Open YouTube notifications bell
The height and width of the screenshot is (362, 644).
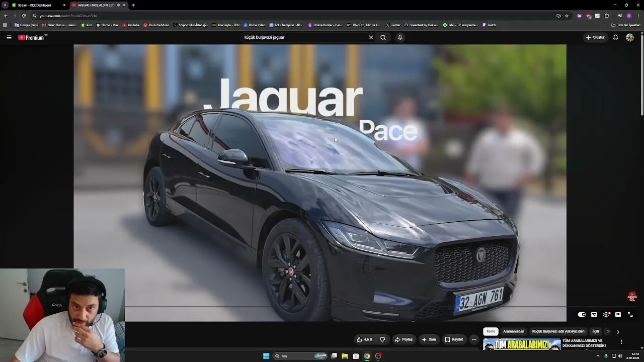(615, 37)
